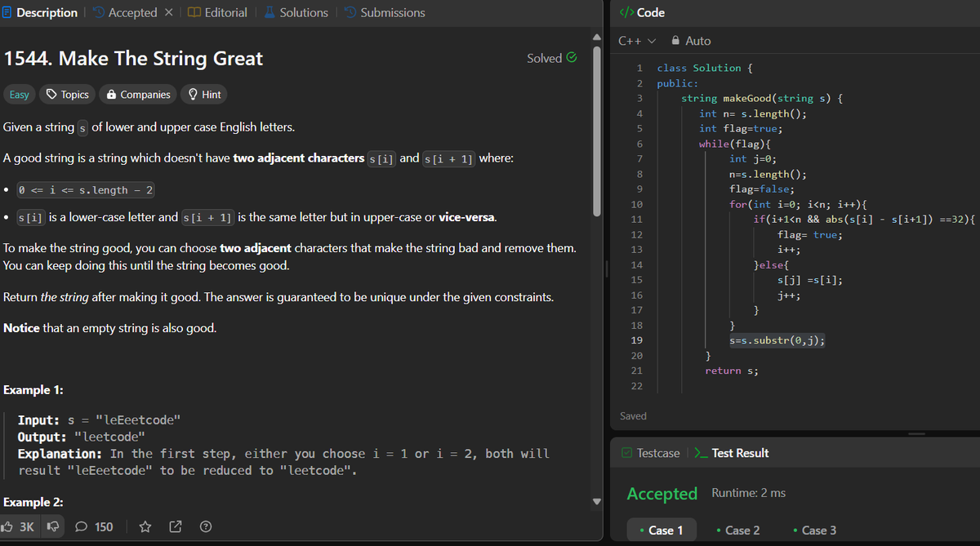
Task: Click the Input line s = "leEeetcode"
Action: (100, 419)
